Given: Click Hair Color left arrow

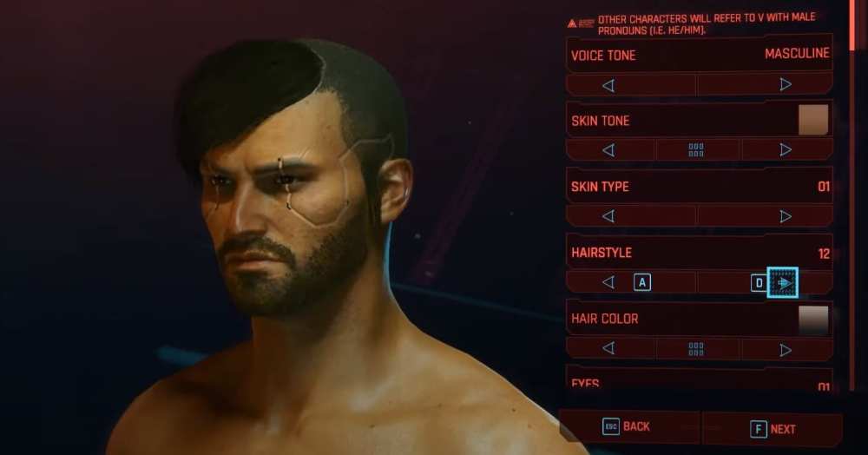Looking at the screenshot, I should 608,348.
